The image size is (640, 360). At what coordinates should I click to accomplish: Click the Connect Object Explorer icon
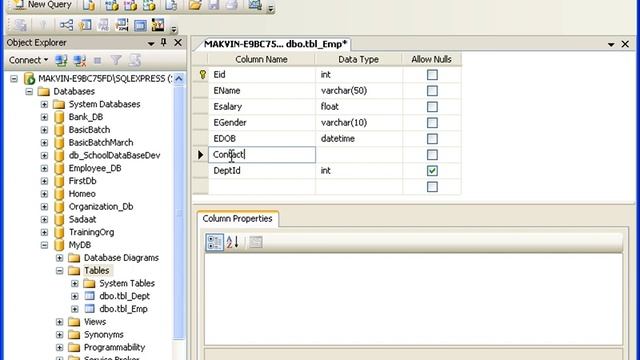pyautogui.click(x=61, y=60)
